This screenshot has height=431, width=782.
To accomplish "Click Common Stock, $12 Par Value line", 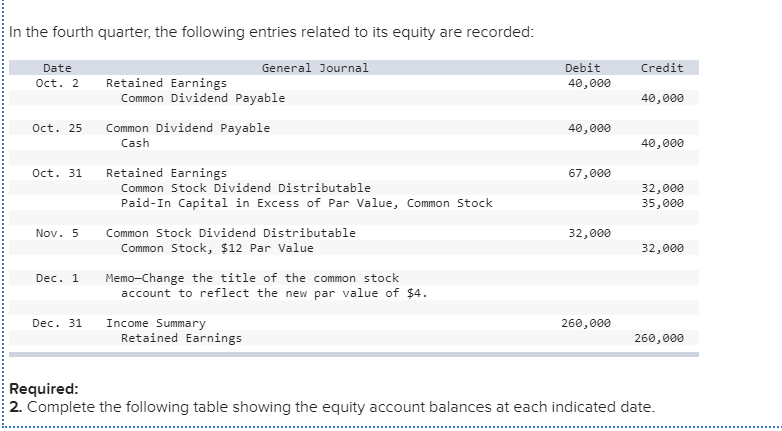I will tap(217, 248).
